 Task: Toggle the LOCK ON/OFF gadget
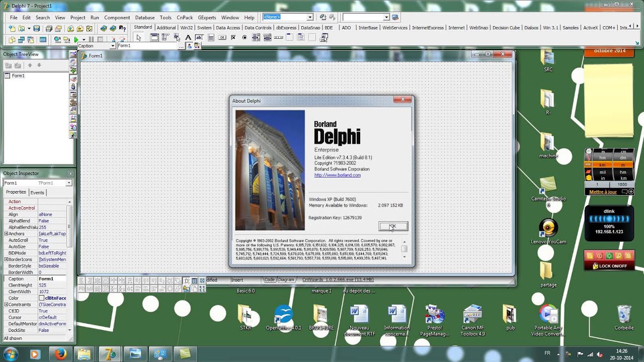[609, 266]
